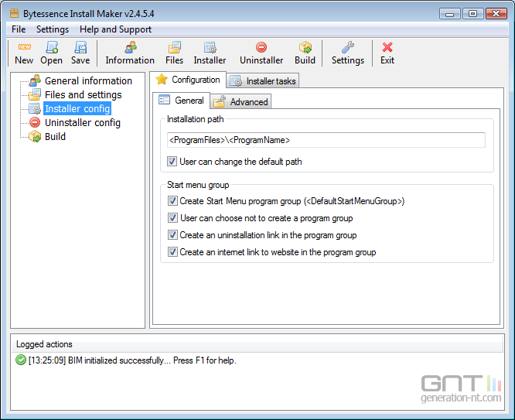Click the application icon in title bar
Image resolution: width=515 pixels, height=420 pixels.
pyautogui.click(x=14, y=13)
